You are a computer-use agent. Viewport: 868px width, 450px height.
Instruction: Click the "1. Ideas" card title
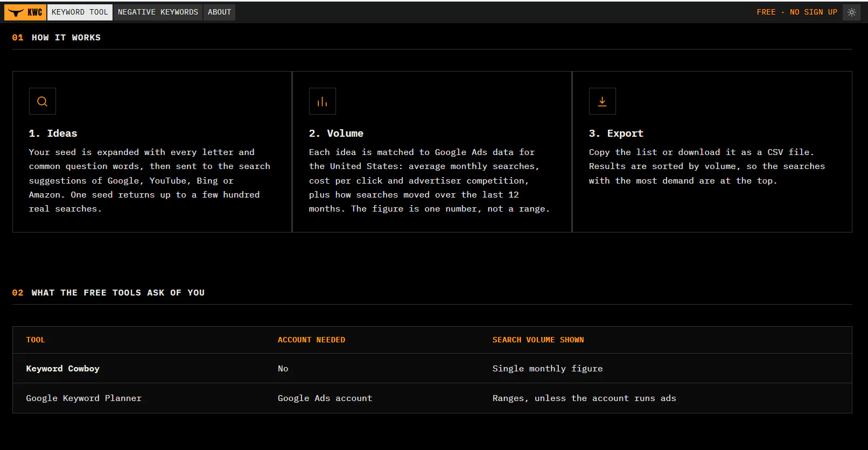(x=53, y=133)
